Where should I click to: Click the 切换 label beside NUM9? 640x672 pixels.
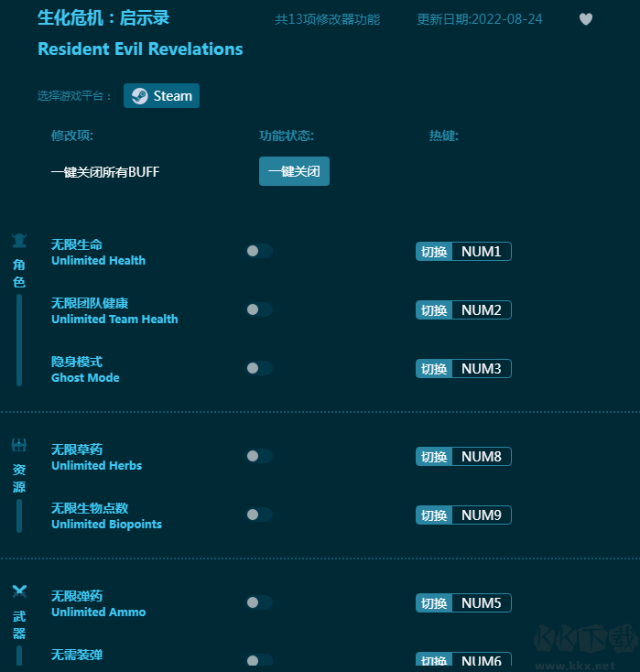click(x=434, y=515)
